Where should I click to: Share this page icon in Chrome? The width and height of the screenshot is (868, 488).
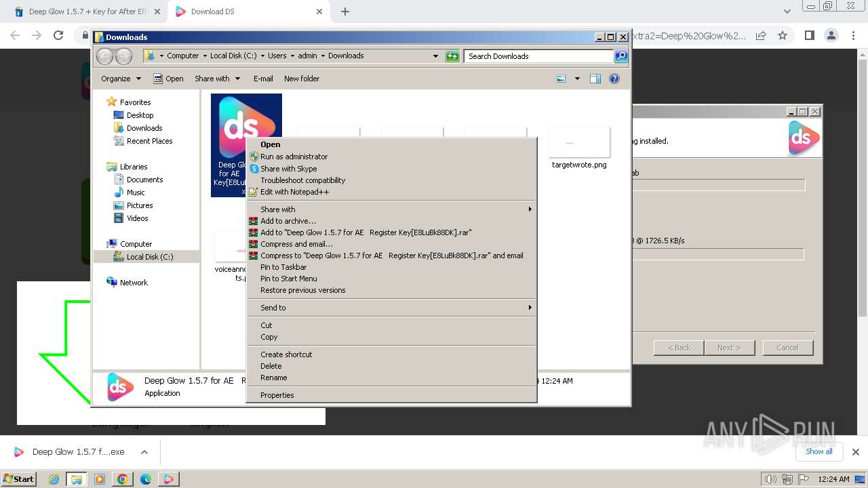tap(761, 35)
